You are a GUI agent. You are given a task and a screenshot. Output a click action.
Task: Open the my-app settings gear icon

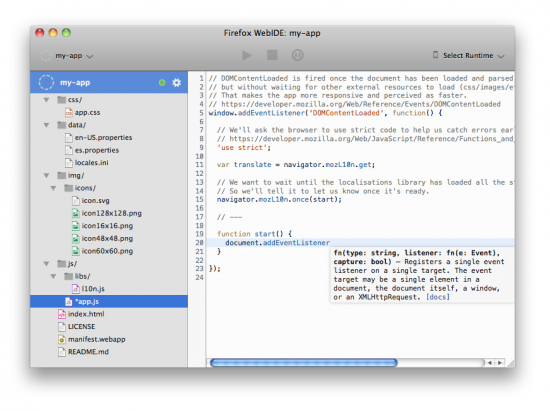[x=176, y=83]
